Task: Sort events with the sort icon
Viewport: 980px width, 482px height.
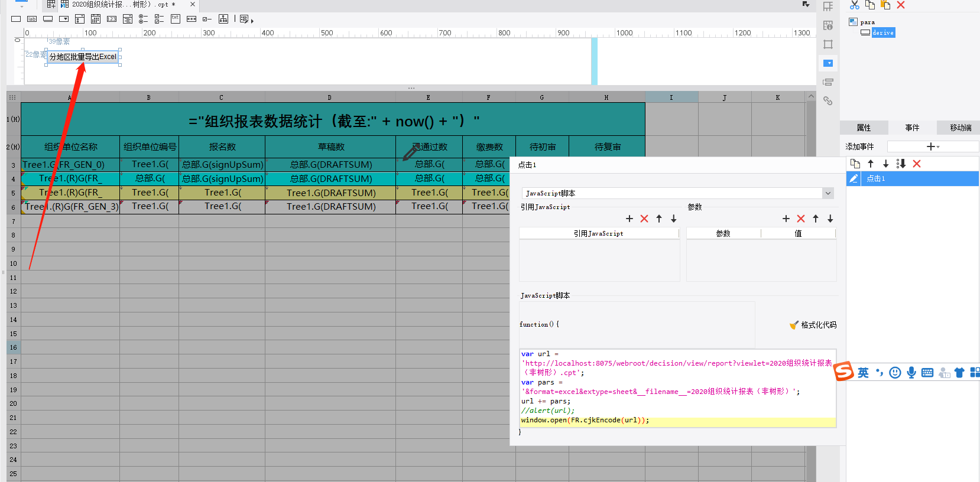Action: 901,164
